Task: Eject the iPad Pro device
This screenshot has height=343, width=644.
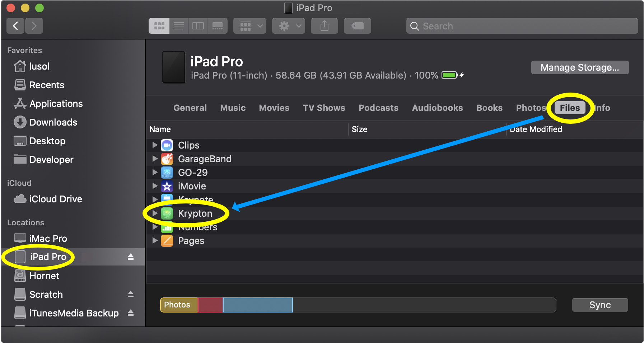Action: click(x=131, y=257)
